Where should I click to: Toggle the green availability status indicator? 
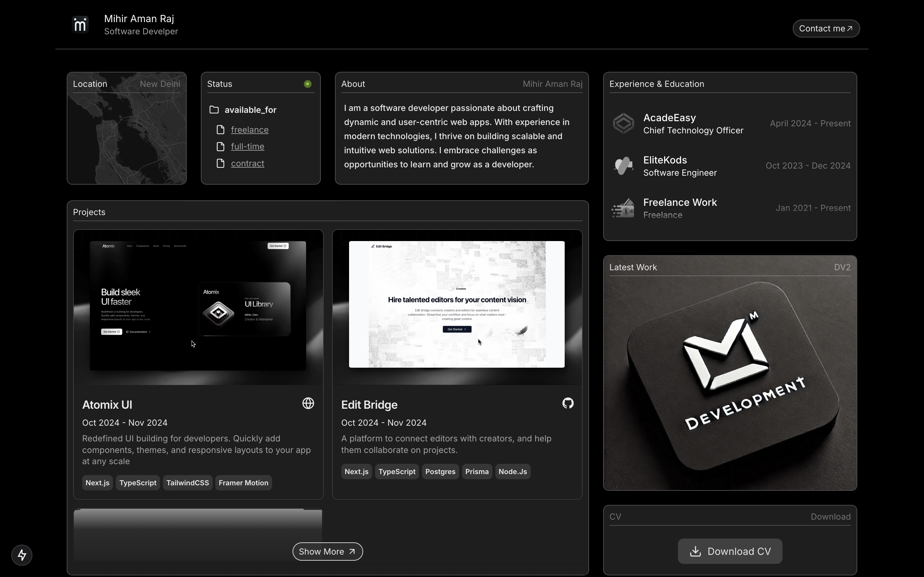(x=308, y=84)
